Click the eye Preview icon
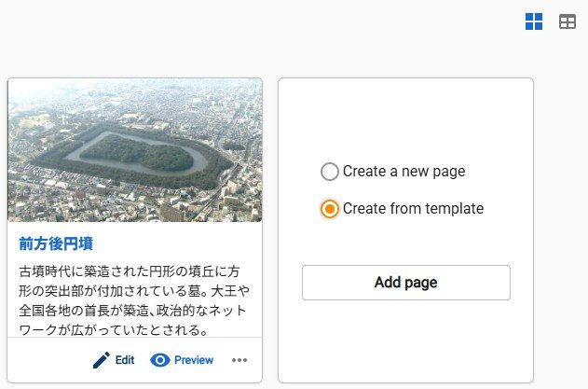 pyautogui.click(x=159, y=360)
